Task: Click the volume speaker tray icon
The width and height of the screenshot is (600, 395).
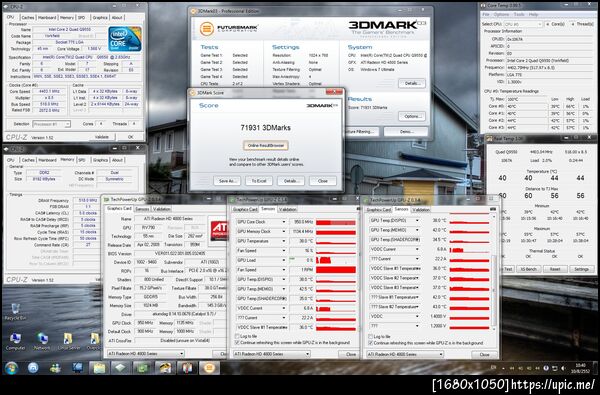Action: [563, 368]
